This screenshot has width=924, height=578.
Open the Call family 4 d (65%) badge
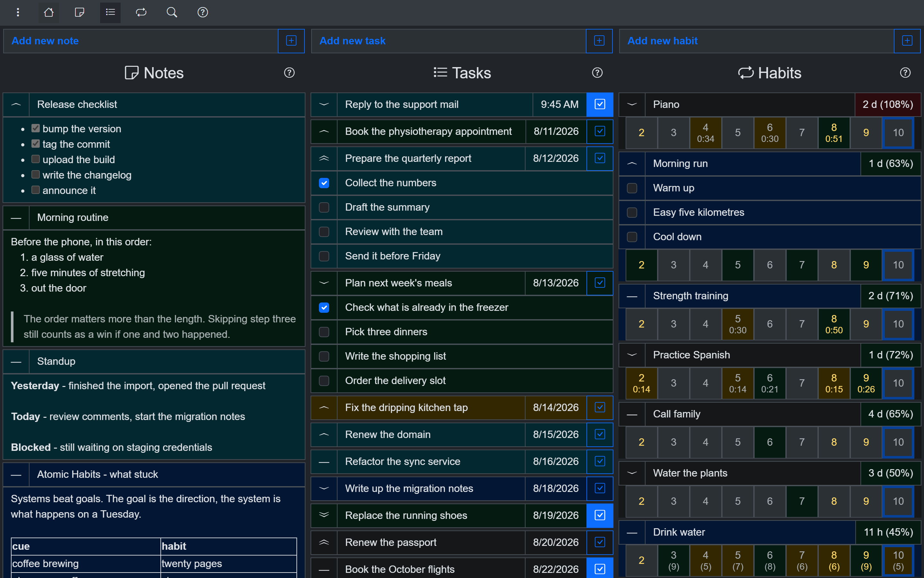coord(891,414)
